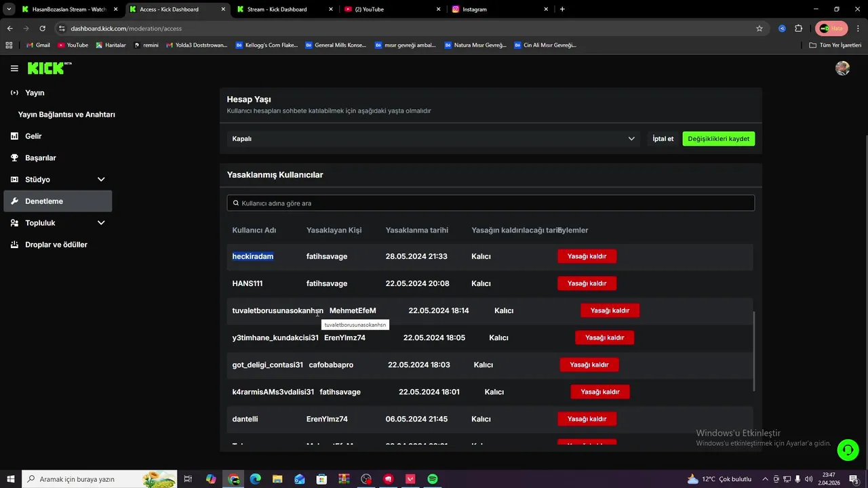
Task: Click the highlighted username heckiradam
Action: tap(252, 256)
